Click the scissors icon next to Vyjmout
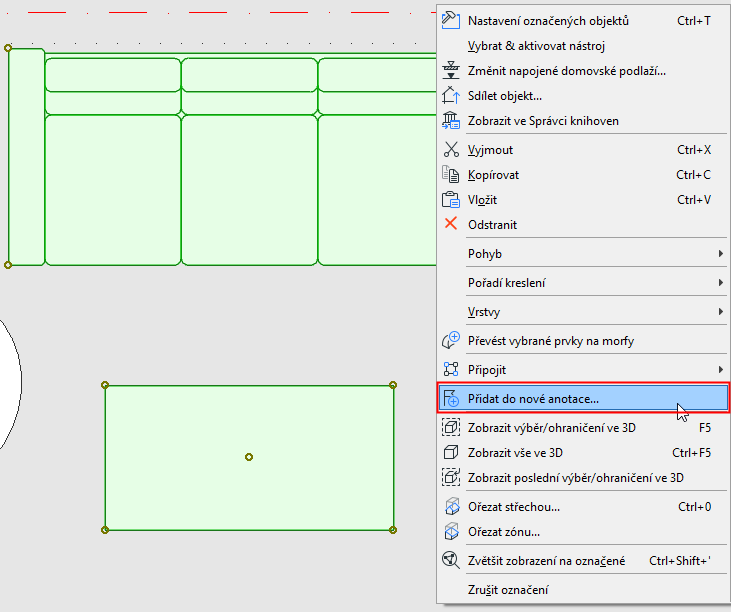The width and height of the screenshot is (731, 612). (x=450, y=150)
